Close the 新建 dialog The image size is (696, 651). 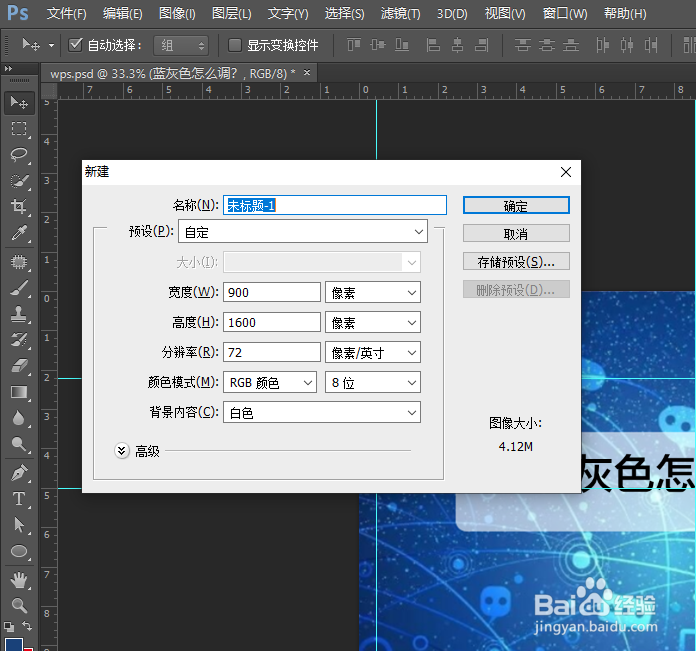click(x=566, y=172)
